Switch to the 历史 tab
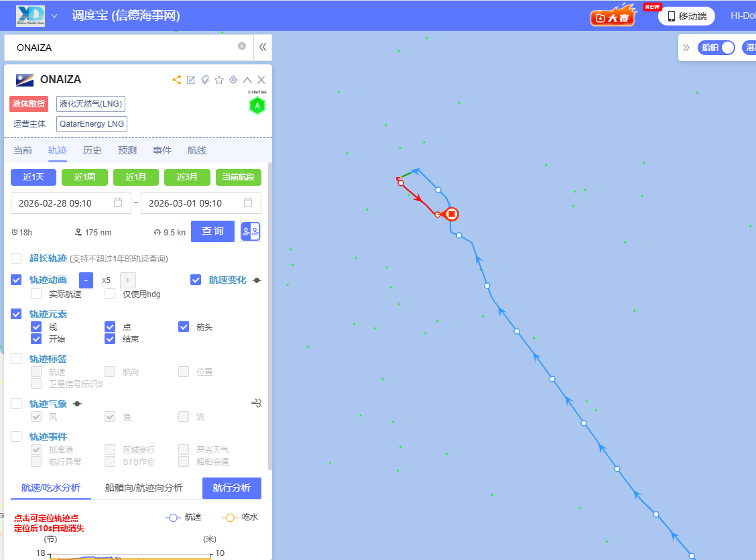This screenshot has width=756, height=560. tap(92, 150)
